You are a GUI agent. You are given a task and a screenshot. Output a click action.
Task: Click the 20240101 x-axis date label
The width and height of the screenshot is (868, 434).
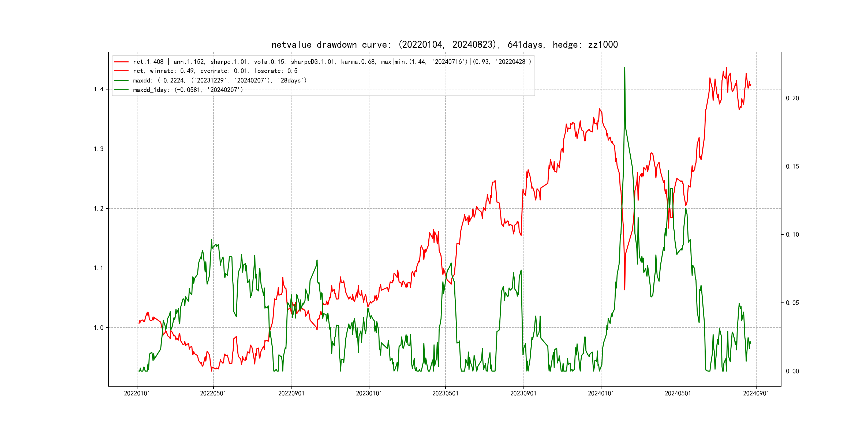tap(601, 394)
